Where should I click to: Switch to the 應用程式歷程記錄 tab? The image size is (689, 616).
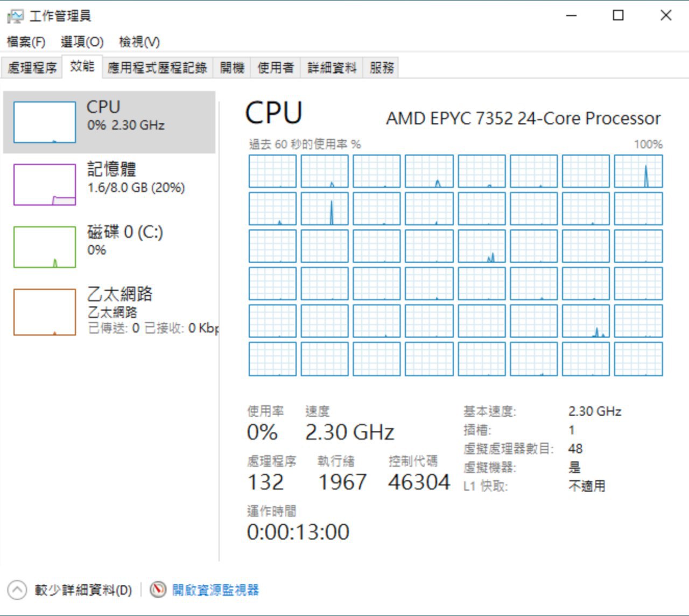pos(157,68)
